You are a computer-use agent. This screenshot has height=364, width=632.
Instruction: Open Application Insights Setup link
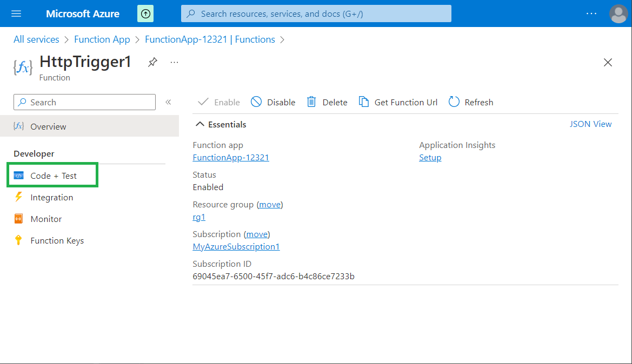pos(430,158)
